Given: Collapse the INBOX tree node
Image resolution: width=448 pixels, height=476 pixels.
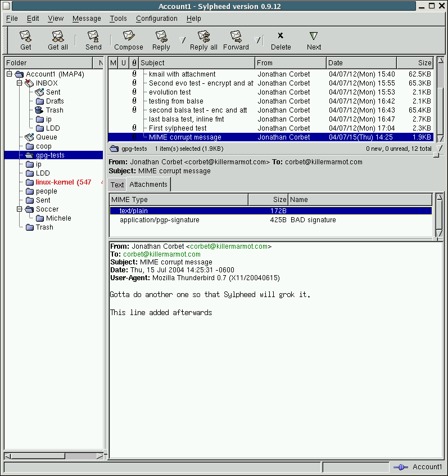Looking at the screenshot, I should (x=20, y=83).
